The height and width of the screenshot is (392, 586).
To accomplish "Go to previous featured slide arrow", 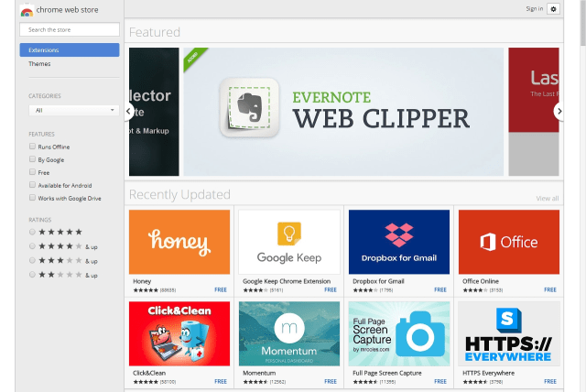I will 129,112.
